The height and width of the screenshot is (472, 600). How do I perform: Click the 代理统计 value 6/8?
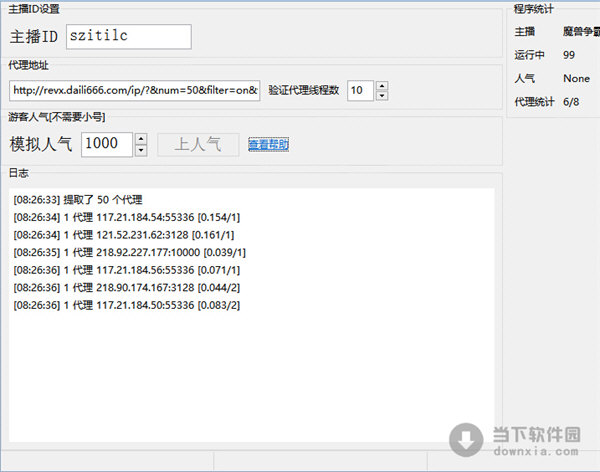pyautogui.click(x=571, y=102)
